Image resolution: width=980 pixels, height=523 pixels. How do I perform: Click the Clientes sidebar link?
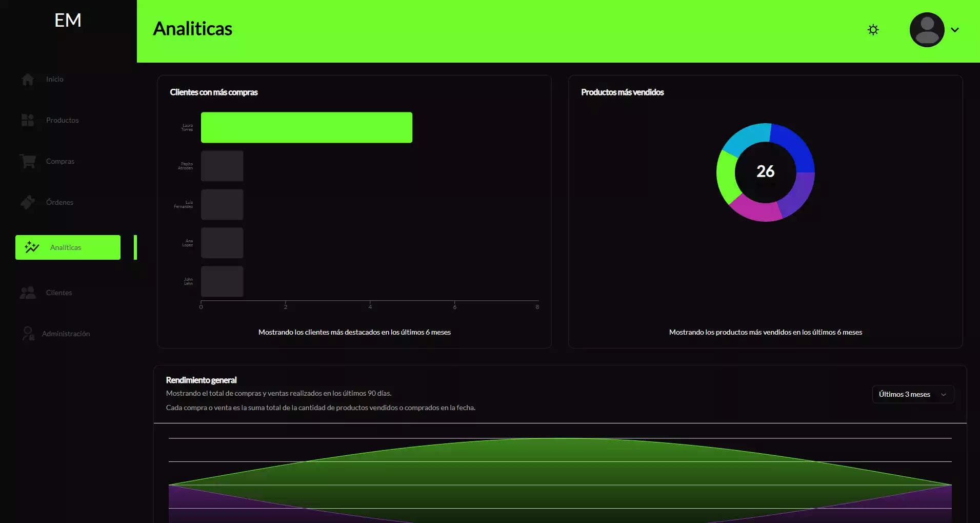click(x=59, y=293)
